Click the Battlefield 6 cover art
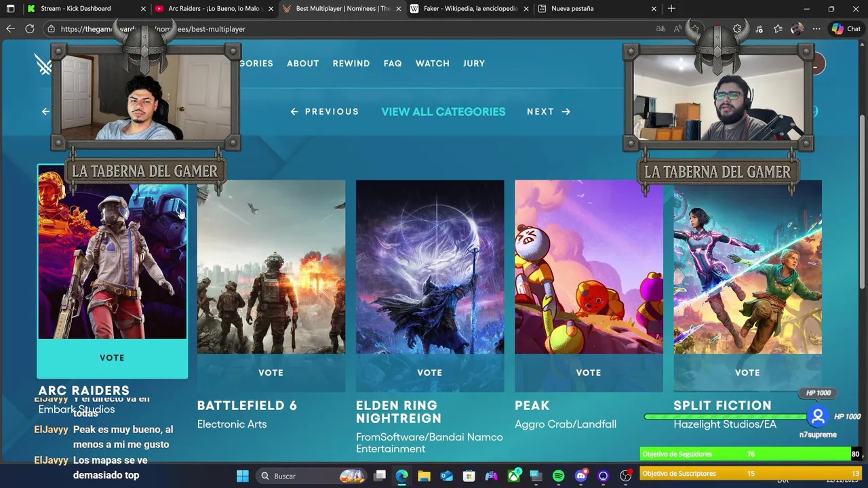 click(x=271, y=267)
